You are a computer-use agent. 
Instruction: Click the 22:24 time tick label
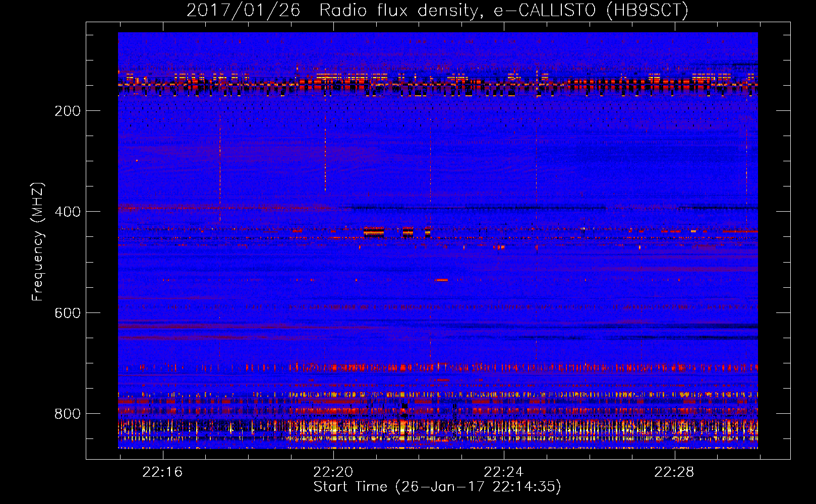coord(503,472)
